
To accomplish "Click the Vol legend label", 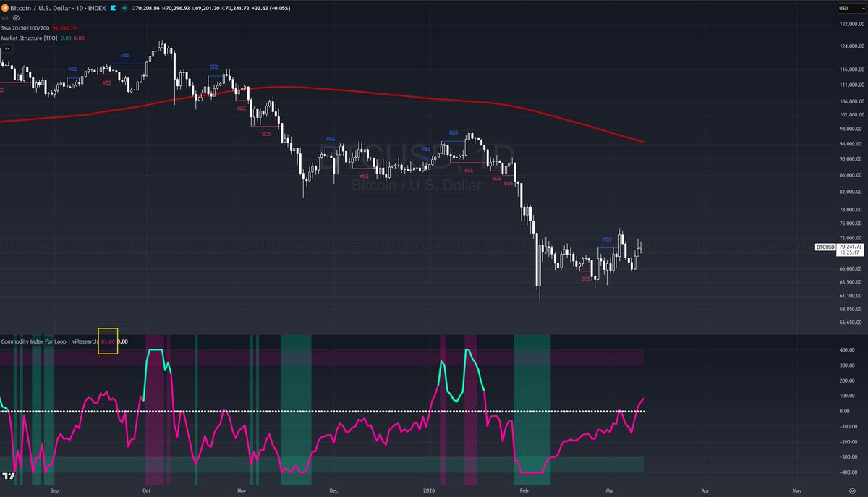I will [4, 17].
